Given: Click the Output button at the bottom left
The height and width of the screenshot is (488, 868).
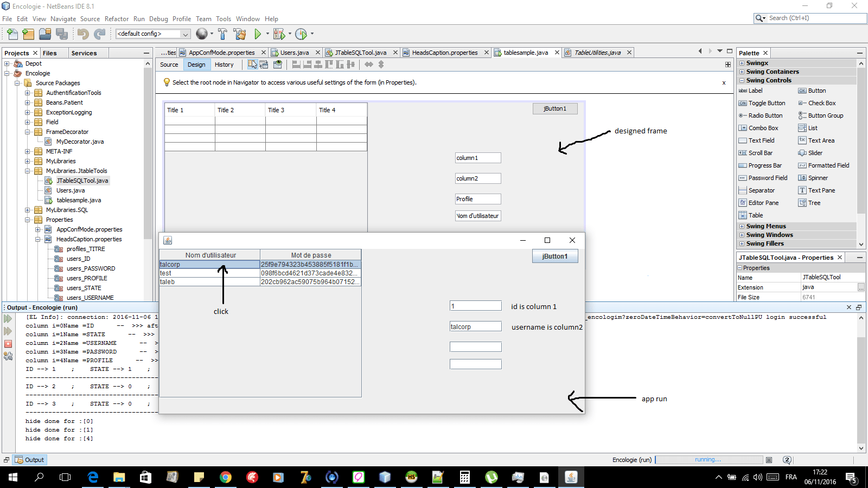Looking at the screenshot, I should click(x=29, y=459).
